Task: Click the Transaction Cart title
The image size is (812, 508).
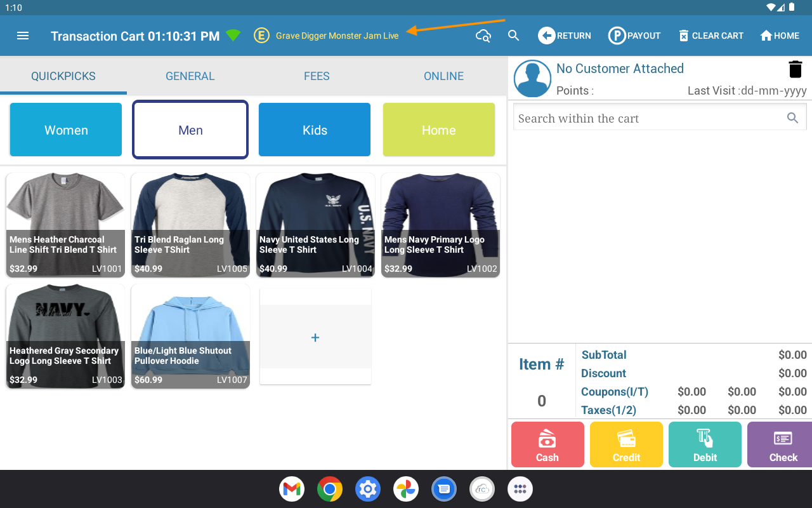Action: (135, 36)
